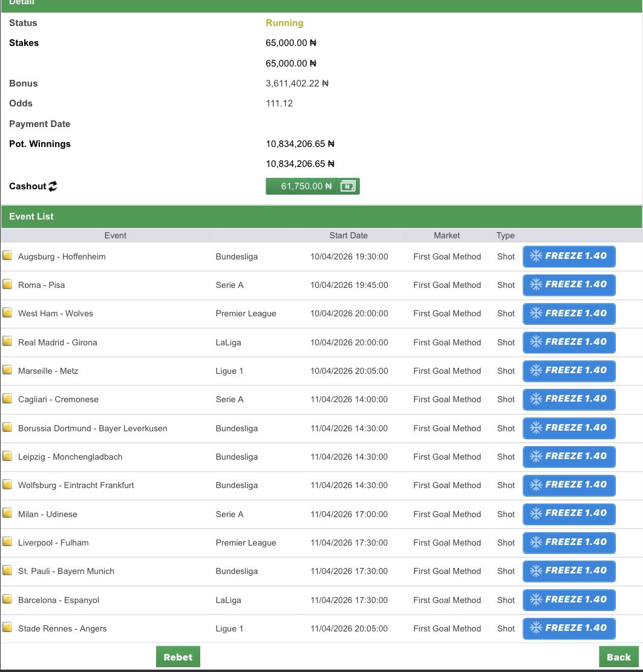Click the Barcelona - Espanyol event name
The image size is (643, 672).
[58, 600]
